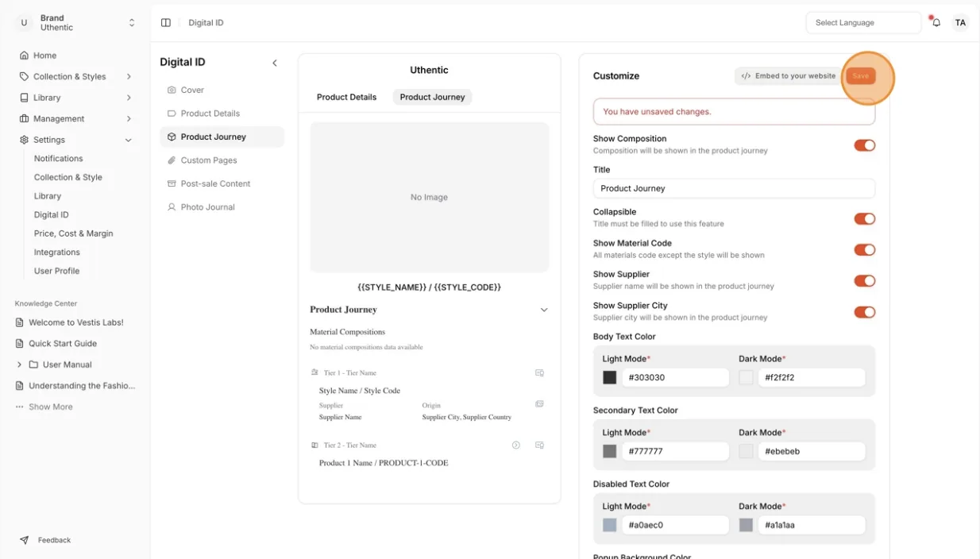
Task: Collapse Digital ID panel with chevron
Action: coord(275,63)
